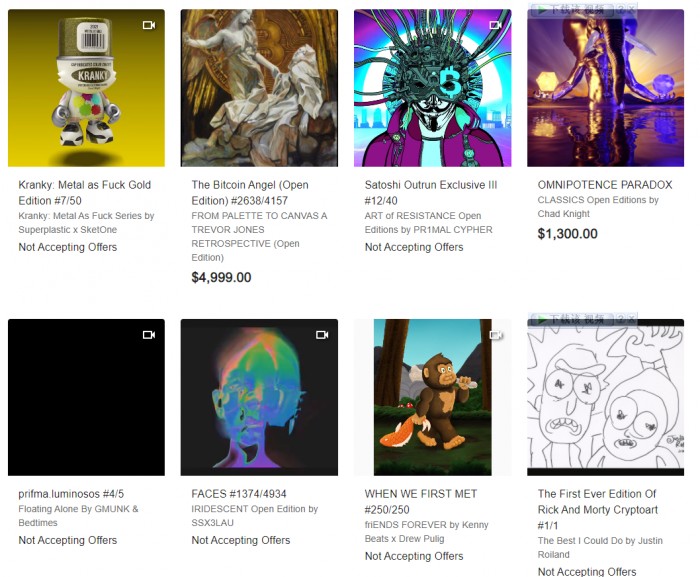This screenshot has height=577, width=700.
Task: Click the $4,999.00 price on Bitcoin Angel
Action: (x=221, y=277)
